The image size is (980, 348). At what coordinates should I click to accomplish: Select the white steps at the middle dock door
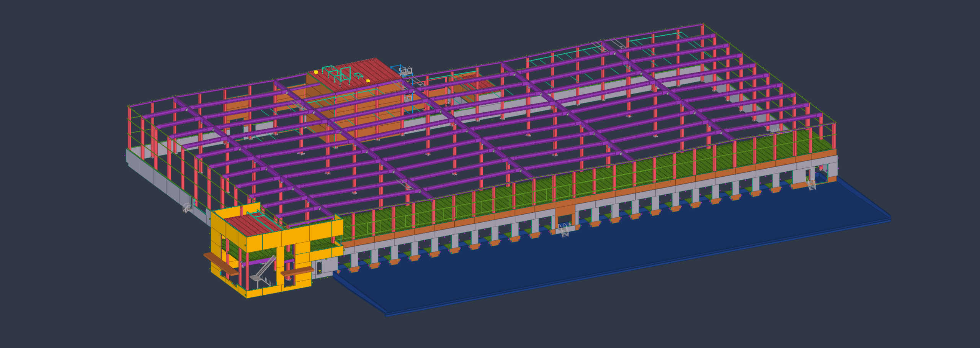click(x=564, y=231)
